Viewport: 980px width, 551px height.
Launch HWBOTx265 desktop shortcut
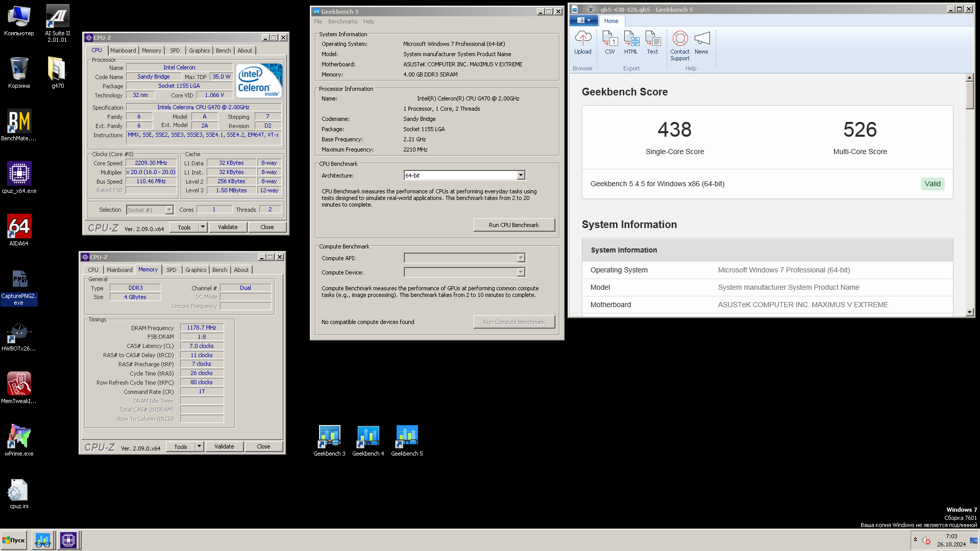[19, 336]
